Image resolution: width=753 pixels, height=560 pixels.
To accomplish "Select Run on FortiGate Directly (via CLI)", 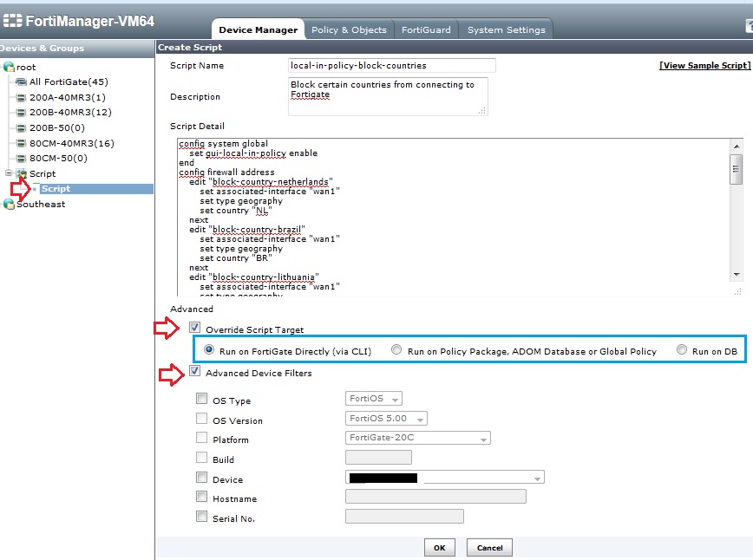I will [x=209, y=350].
